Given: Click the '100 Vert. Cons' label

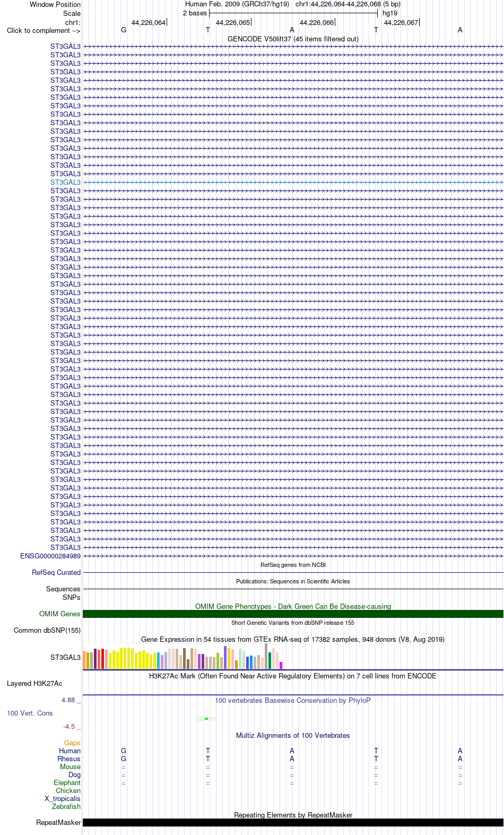Looking at the screenshot, I should [30, 713].
